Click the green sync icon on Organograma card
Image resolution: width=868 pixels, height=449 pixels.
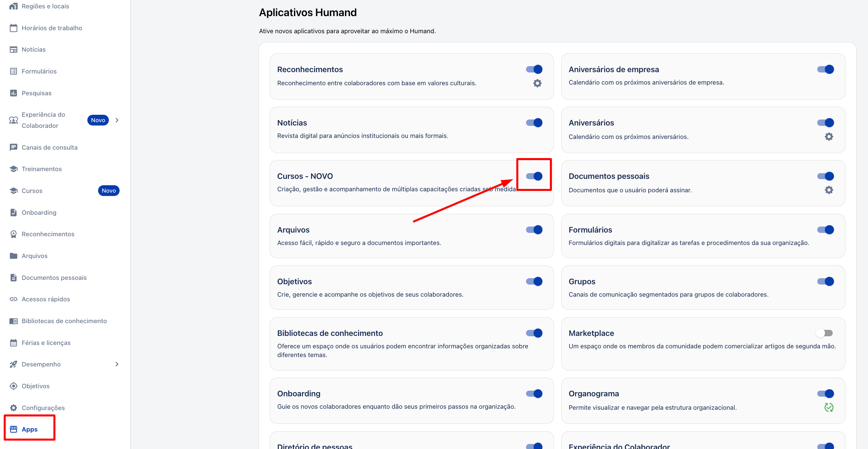829,408
